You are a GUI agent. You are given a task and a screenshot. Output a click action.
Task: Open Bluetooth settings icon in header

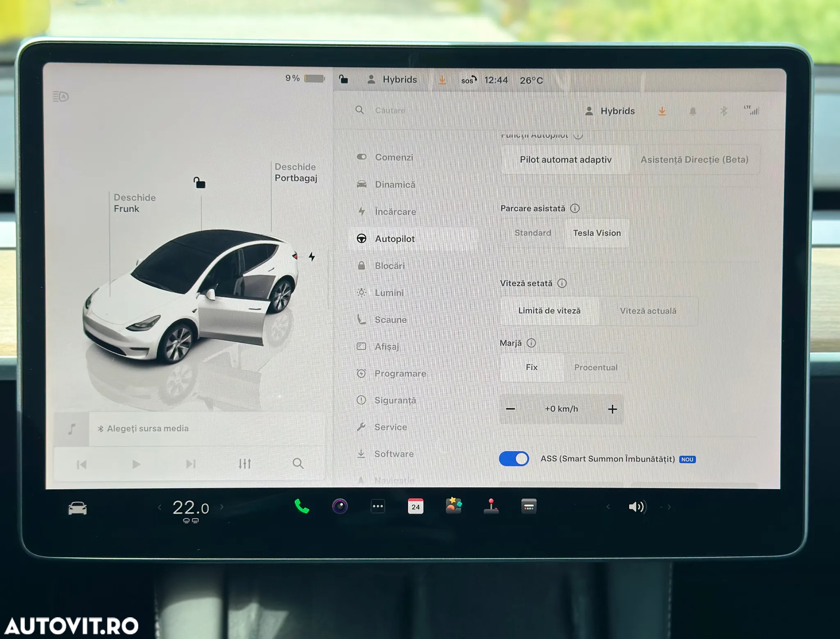724,111
